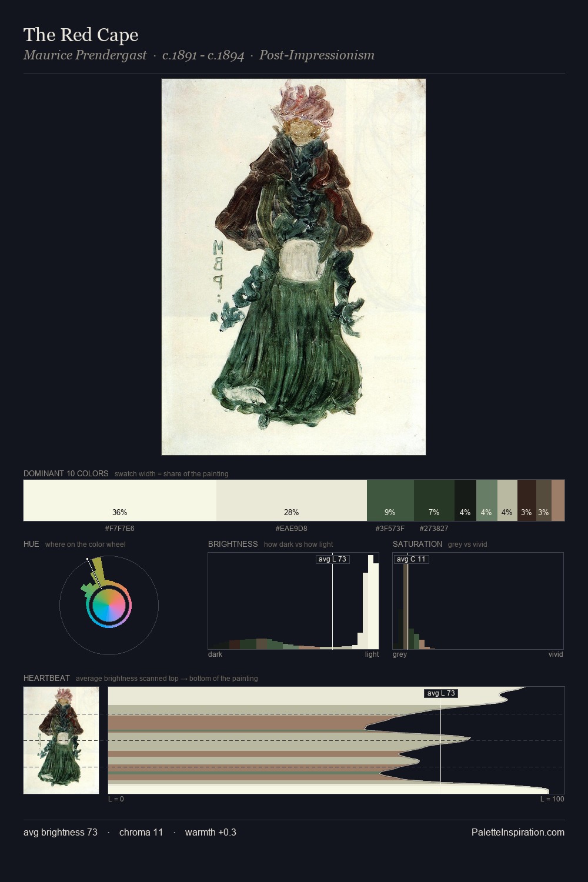The image size is (588, 882).
Task: Click the brightness histogram chart
Action: coord(293,601)
